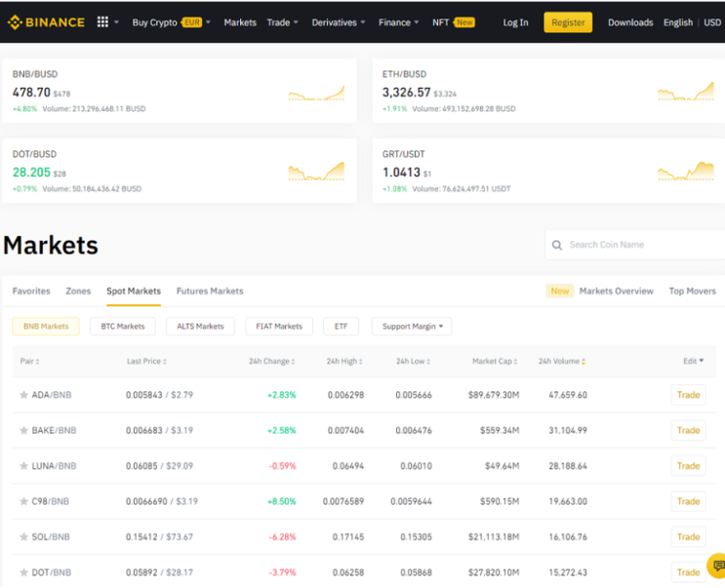Click Trade button for LUNA/BNB
The width and height of the screenshot is (725, 588).
(689, 466)
